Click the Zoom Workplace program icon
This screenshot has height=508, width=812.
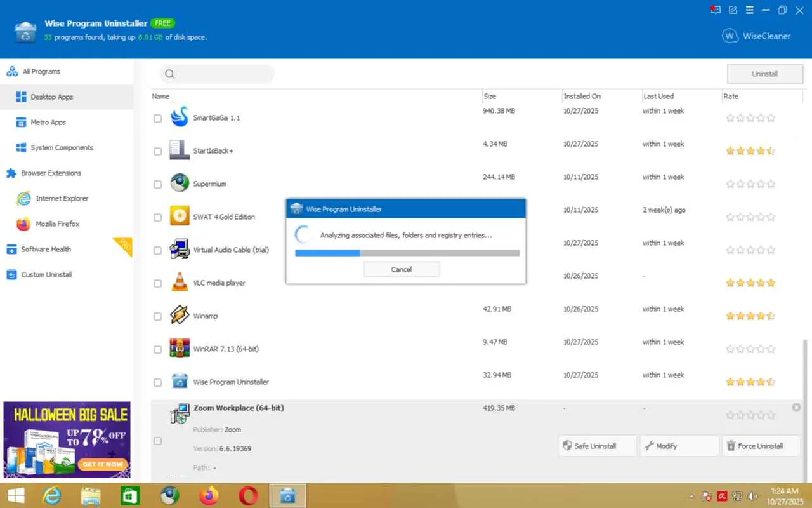point(180,414)
